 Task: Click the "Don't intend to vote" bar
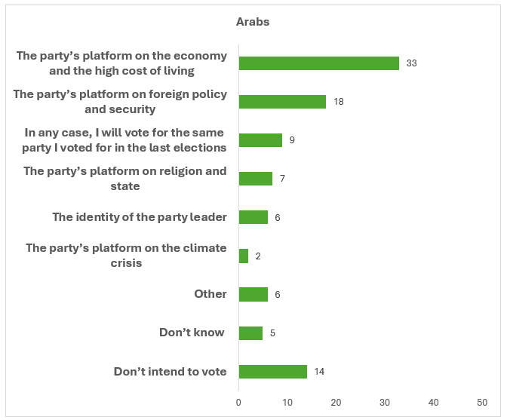[272, 372]
